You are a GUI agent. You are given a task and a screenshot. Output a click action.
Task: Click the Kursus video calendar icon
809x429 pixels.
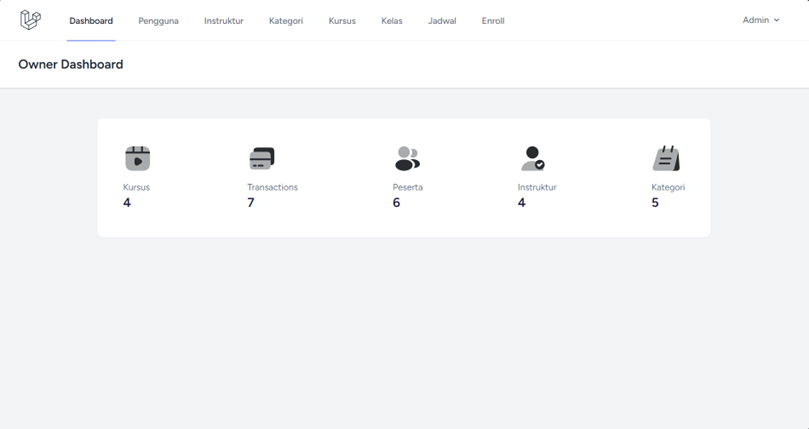[x=138, y=158]
